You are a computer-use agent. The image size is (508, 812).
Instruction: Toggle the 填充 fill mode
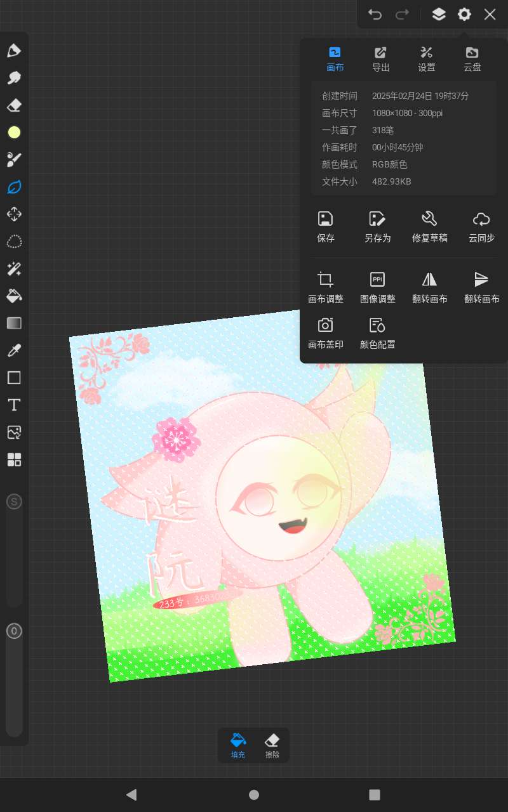pyautogui.click(x=238, y=745)
